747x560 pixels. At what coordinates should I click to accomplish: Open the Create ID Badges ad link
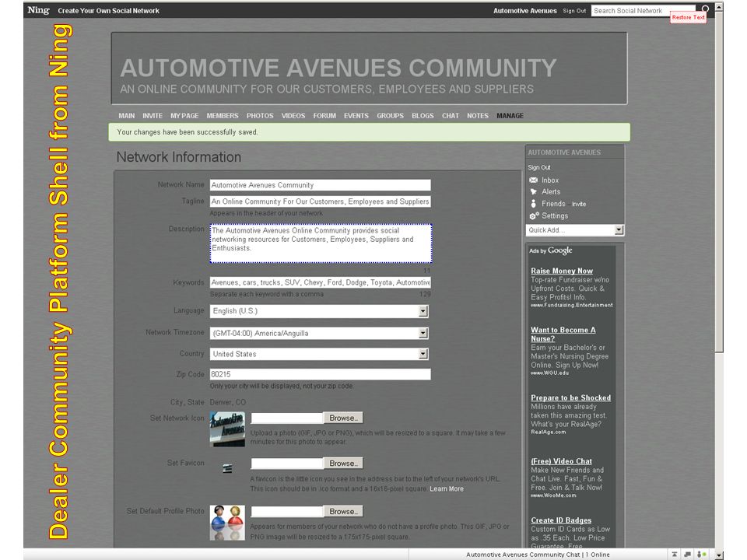tap(561, 520)
